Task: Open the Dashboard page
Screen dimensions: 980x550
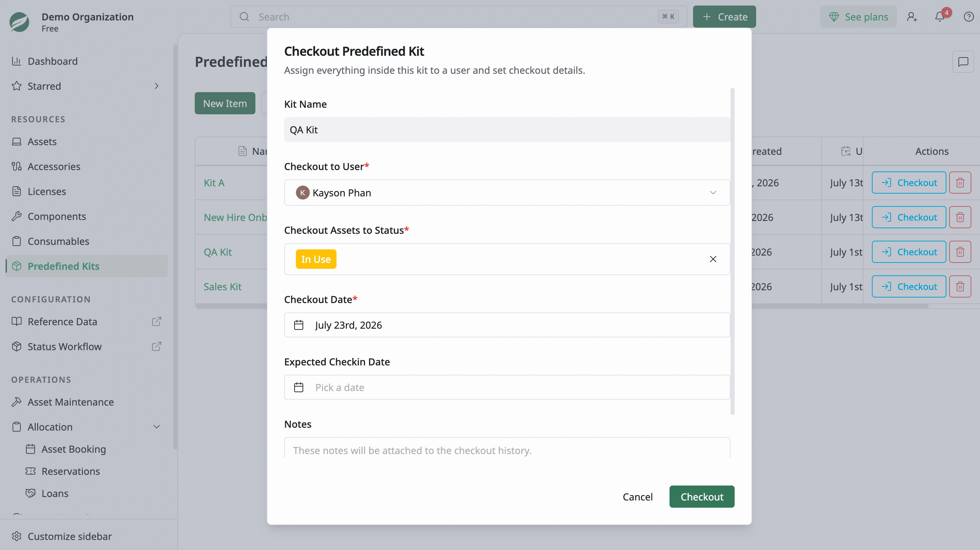Action: (x=87, y=61)
